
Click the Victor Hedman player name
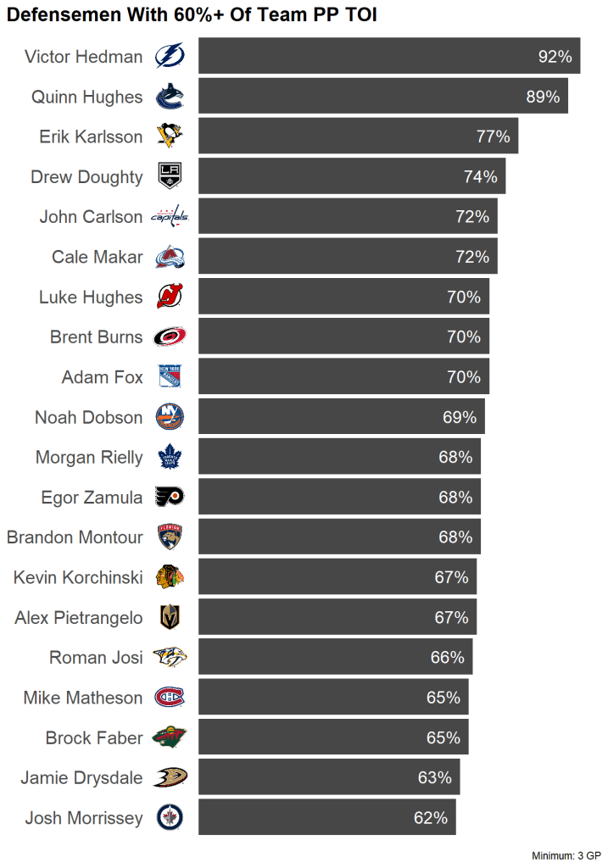(84, 57)
